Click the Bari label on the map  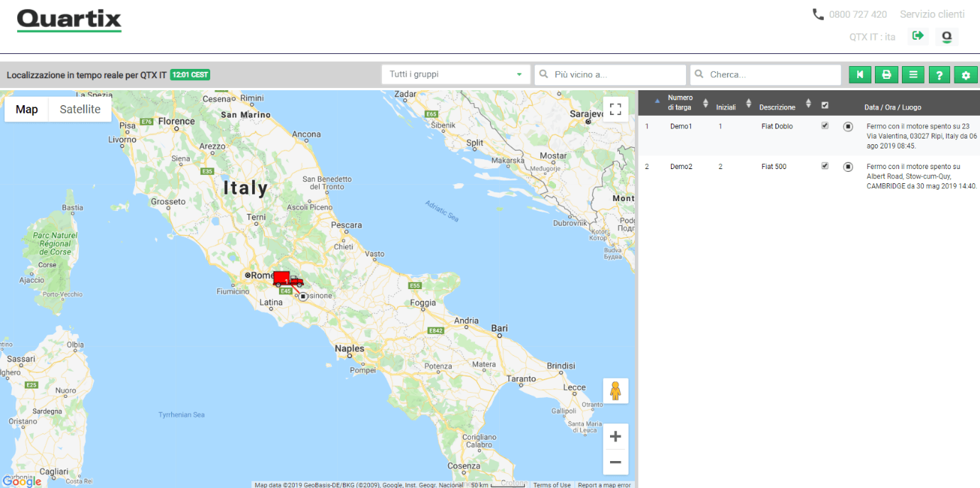[x=500, y=328]
